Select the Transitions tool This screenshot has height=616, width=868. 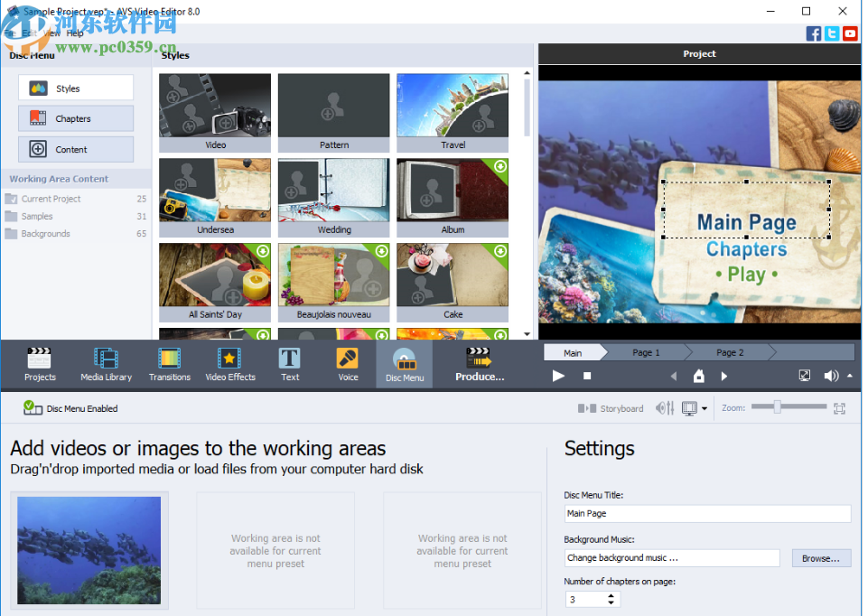click(169, 364)
